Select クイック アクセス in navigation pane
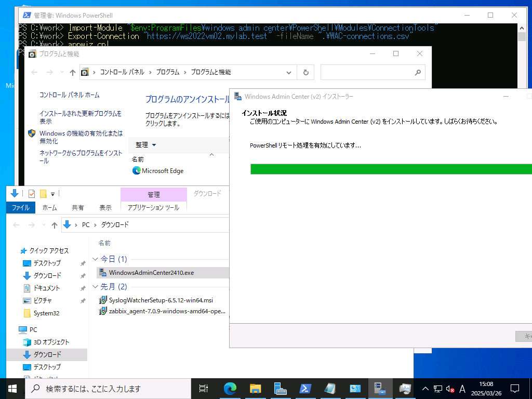 [x=45, y=251]
